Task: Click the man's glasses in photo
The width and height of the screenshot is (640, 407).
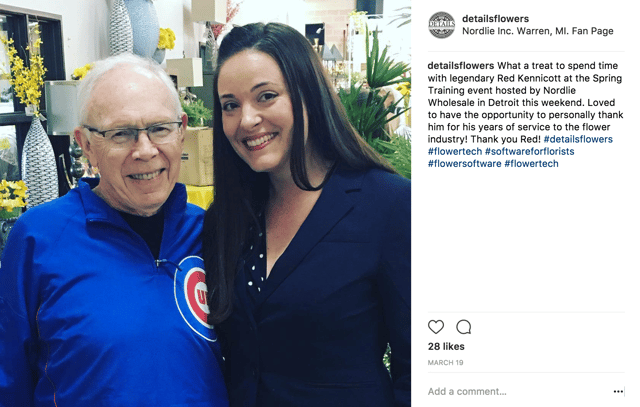Action: click(135, 133)
